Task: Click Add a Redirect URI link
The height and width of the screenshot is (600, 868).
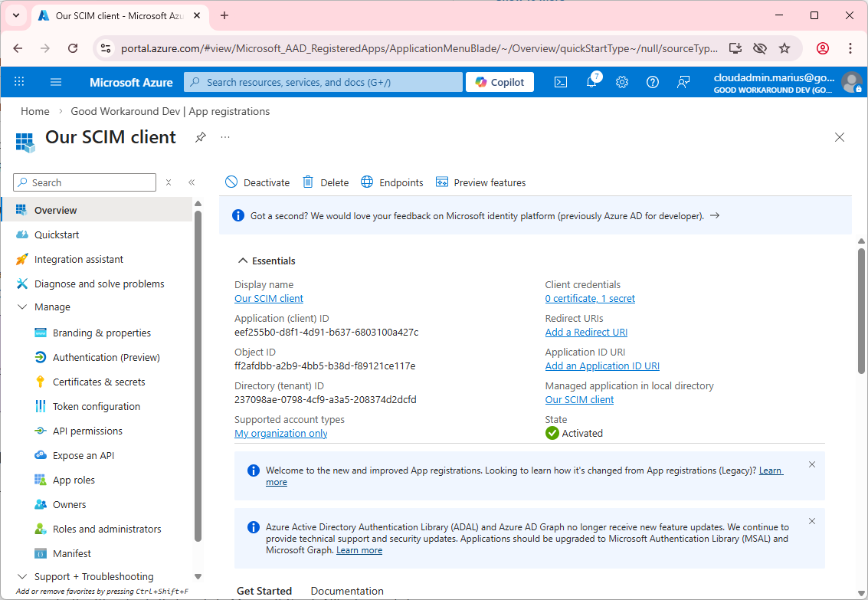Action: pos(586,332)
